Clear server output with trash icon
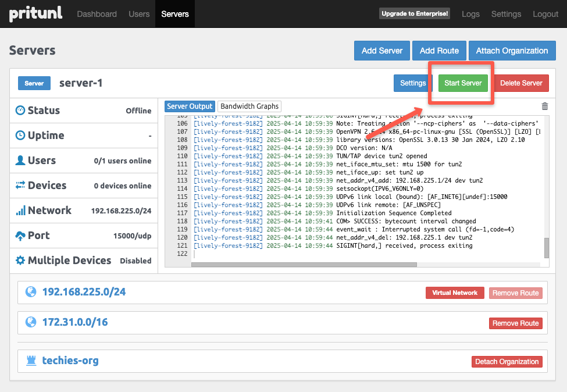The image size is (567, 392). 544,106
